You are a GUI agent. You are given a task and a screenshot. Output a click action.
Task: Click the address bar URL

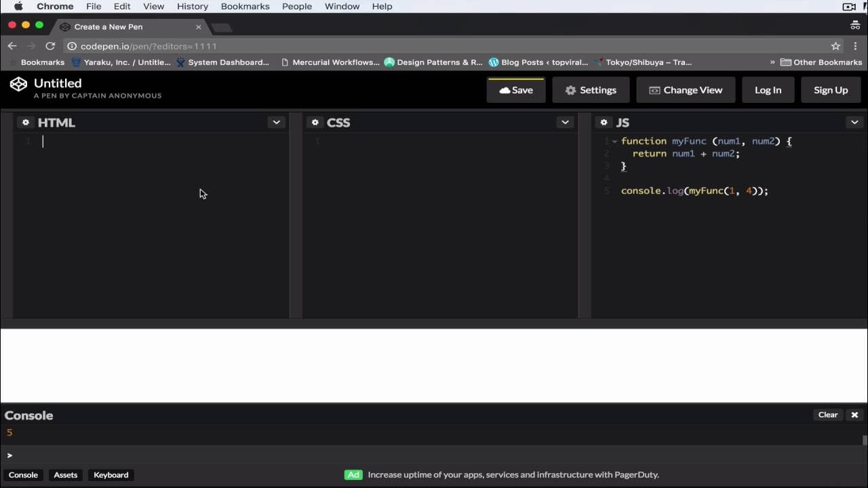[149, 46]
